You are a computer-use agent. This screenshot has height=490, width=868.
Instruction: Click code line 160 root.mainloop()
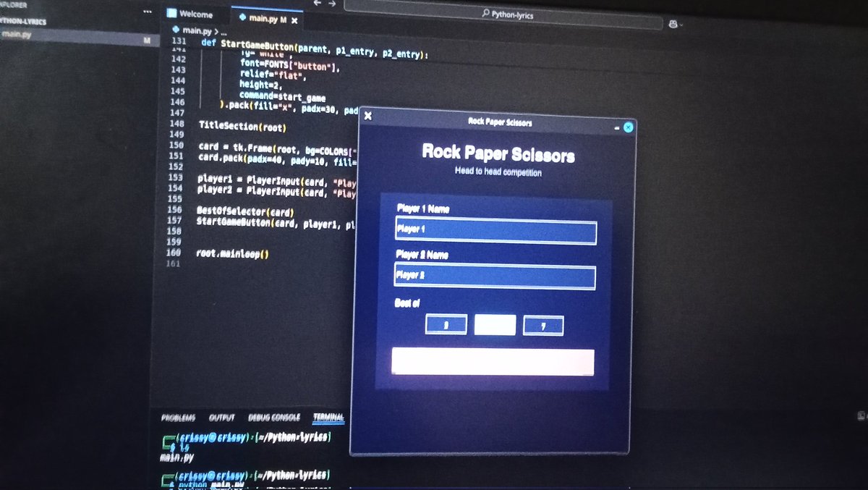(x=232, y=254)
